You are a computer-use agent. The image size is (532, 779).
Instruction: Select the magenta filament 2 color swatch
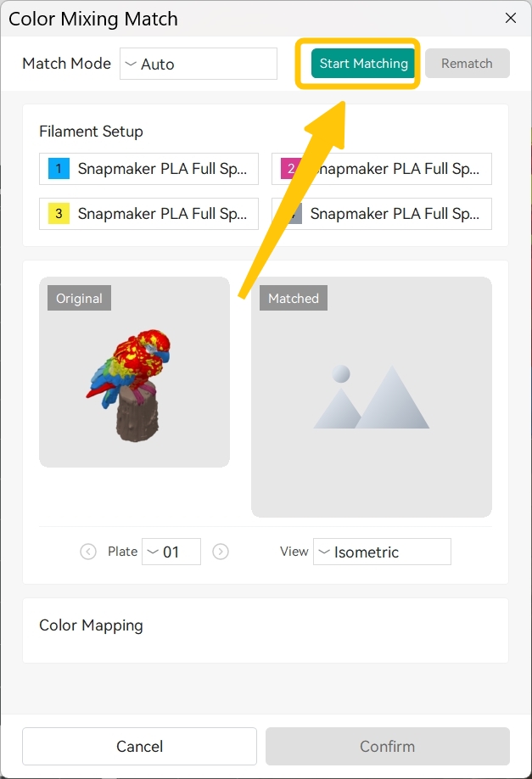click(x=291, y=168)
